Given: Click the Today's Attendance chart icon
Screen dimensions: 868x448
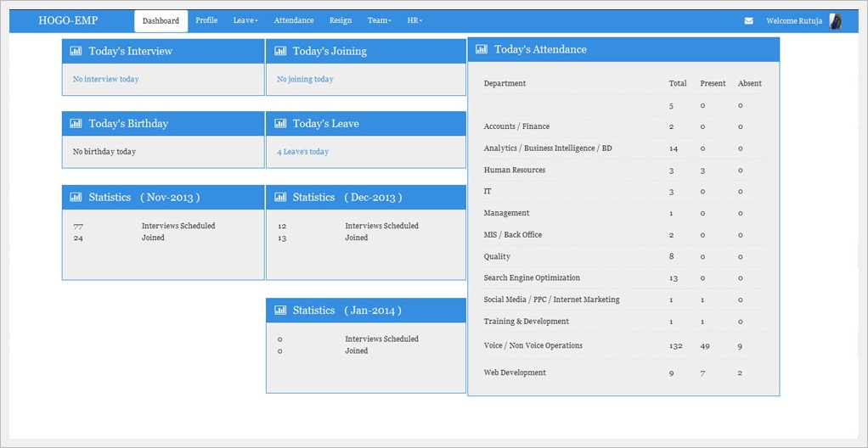Looking at the screenshot, I should (482, 49).
